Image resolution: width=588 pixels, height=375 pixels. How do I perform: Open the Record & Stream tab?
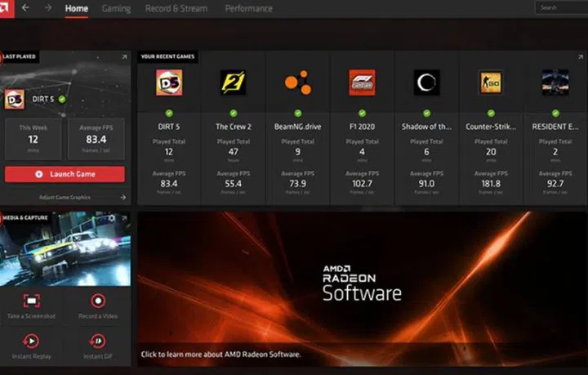click(176, 8)
